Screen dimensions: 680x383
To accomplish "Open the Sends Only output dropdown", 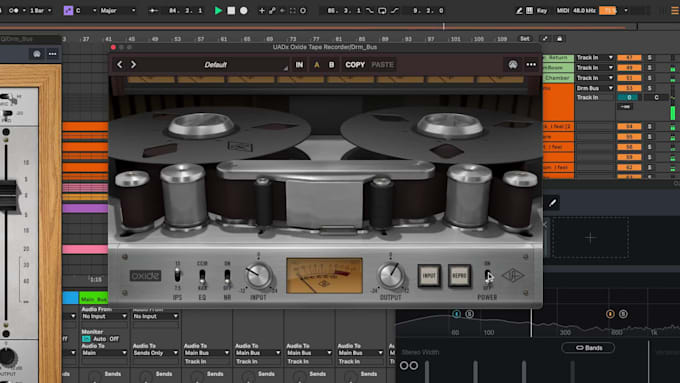I will (x=155, y=353).
